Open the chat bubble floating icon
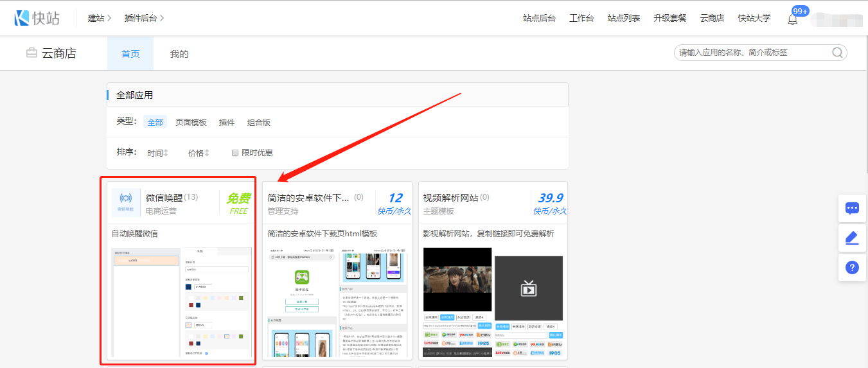 (x=852, y=208)
